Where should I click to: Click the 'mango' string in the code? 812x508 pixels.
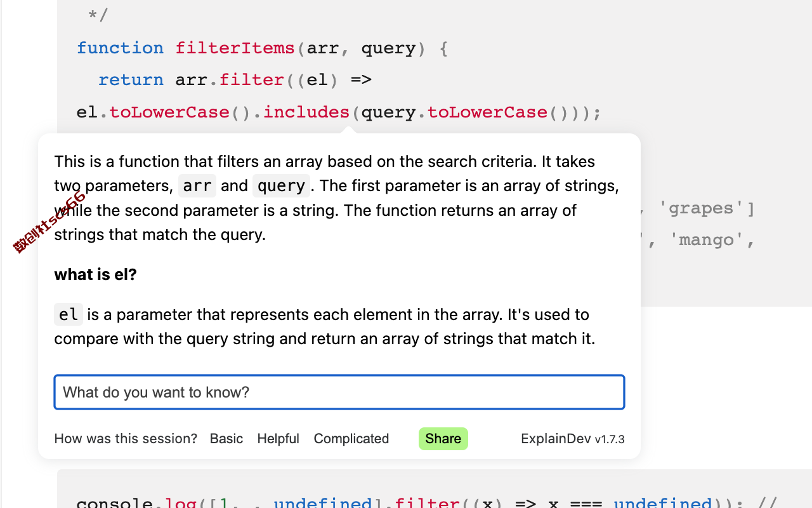pos(707,240)
